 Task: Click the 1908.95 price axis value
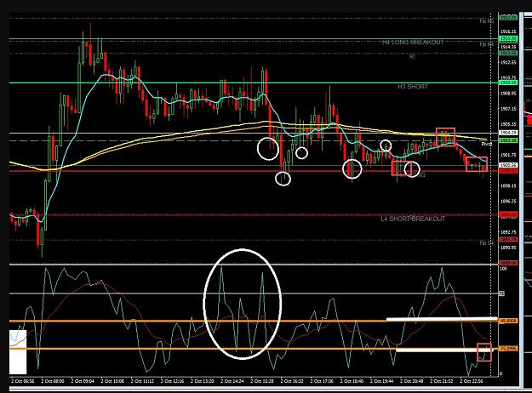pyautogui.click(x=508, y=94)
